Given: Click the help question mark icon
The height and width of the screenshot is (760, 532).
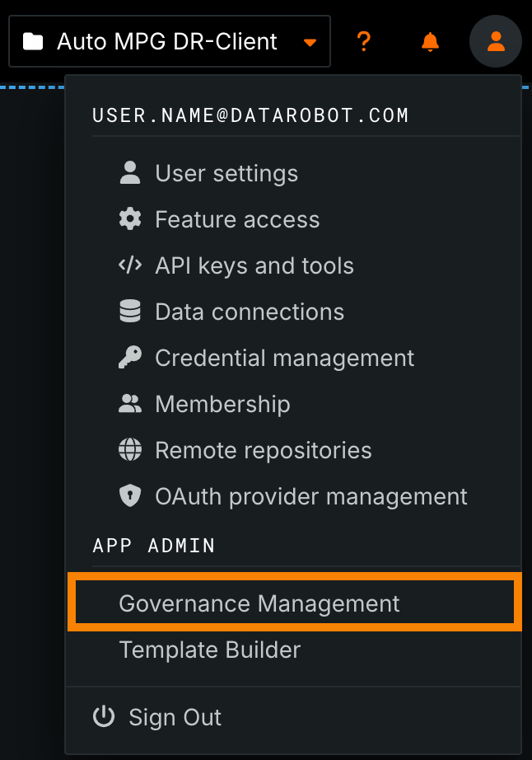Looking at the screenshot, I should click(x=363, y=41).
